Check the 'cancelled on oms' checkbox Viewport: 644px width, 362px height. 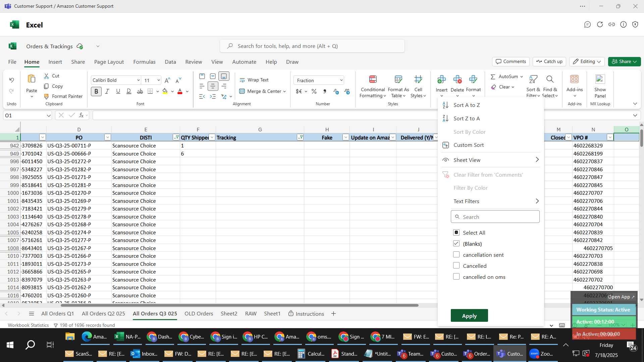click(x=456, y=277)
